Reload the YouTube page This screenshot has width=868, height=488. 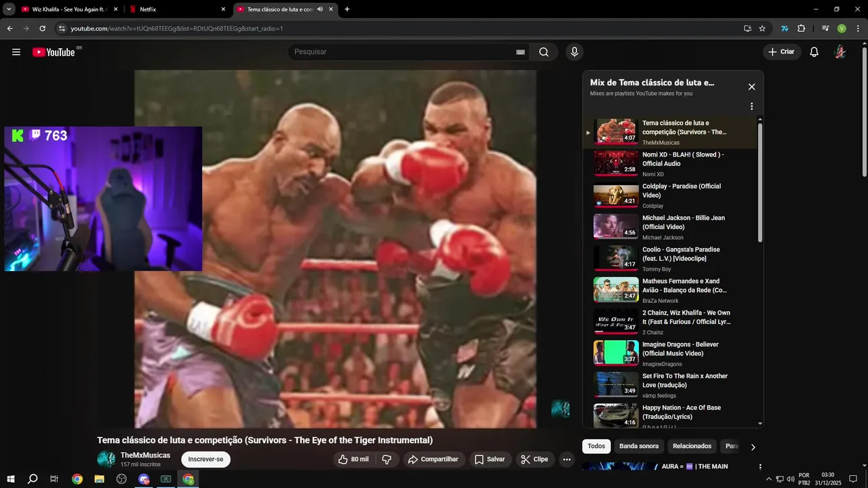click(42, 28)
